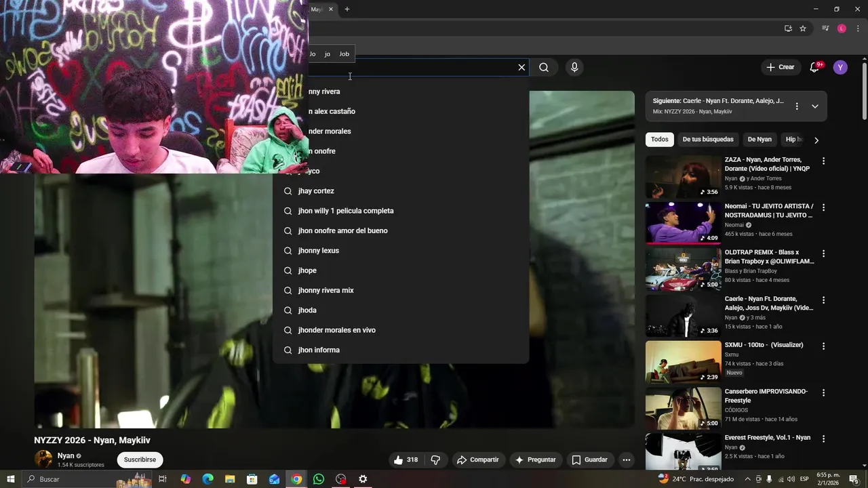This screenshot has width=868, height=488.
Task: Dislike the video with thumbs down
Action: (435, 460)
